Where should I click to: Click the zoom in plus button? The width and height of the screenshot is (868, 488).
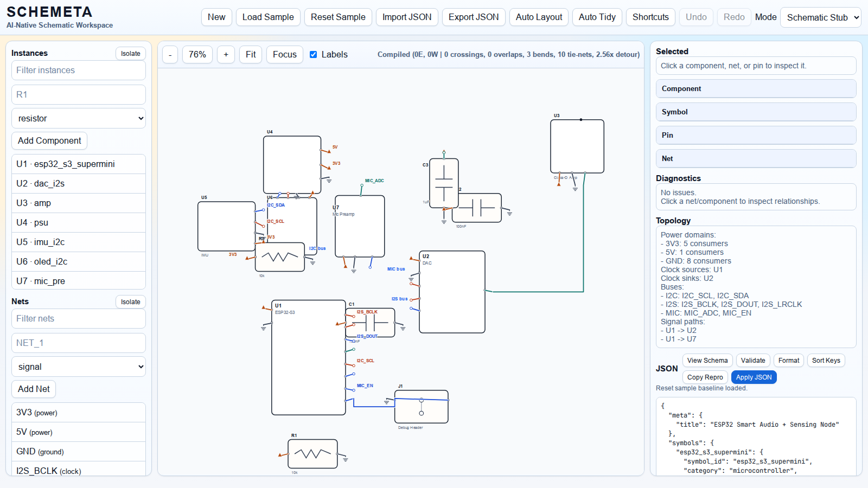pyautogui.click(x=226, y=54)
